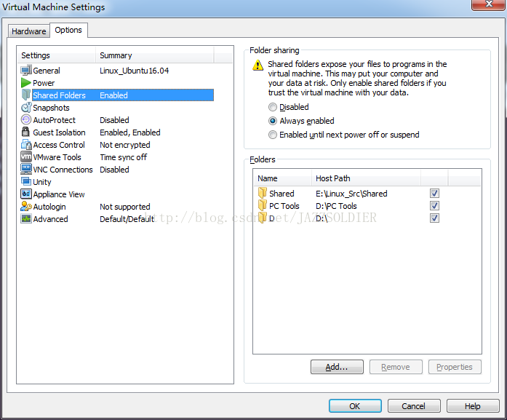Select the D:\PC Tools host path

336,206
